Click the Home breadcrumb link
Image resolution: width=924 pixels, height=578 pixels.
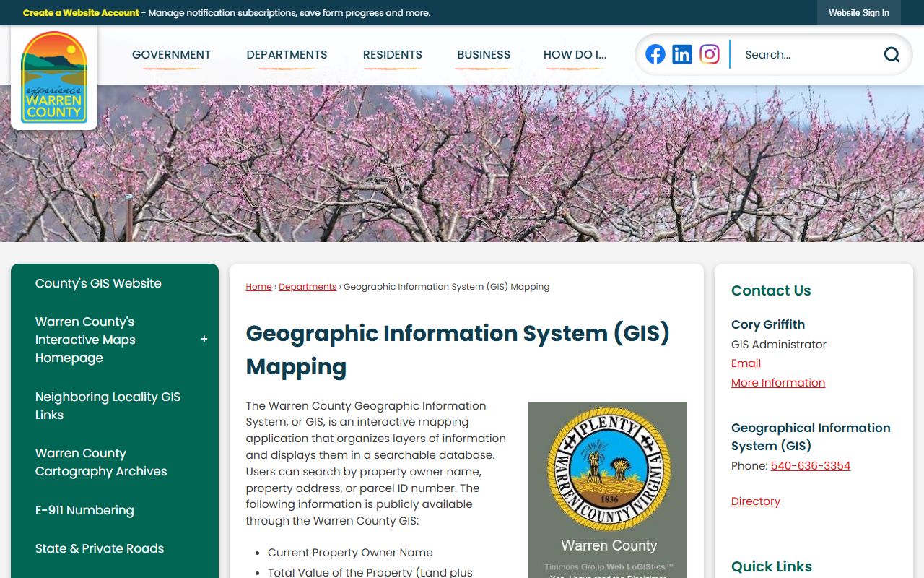pos(258,287)
